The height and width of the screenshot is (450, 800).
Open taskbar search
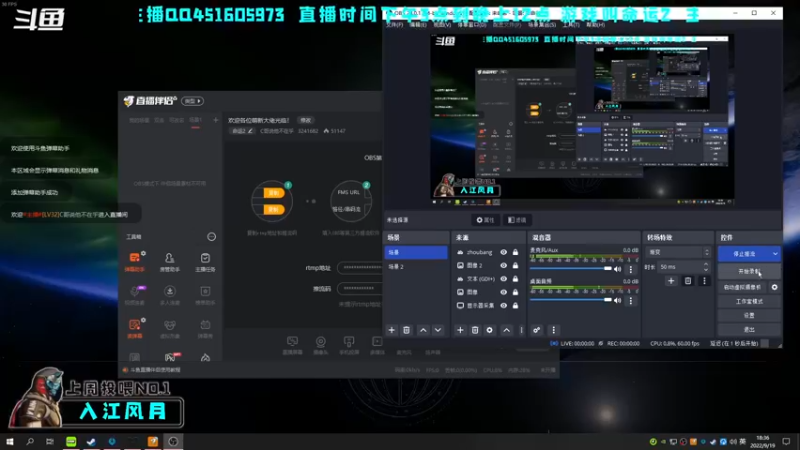point(30,441)
